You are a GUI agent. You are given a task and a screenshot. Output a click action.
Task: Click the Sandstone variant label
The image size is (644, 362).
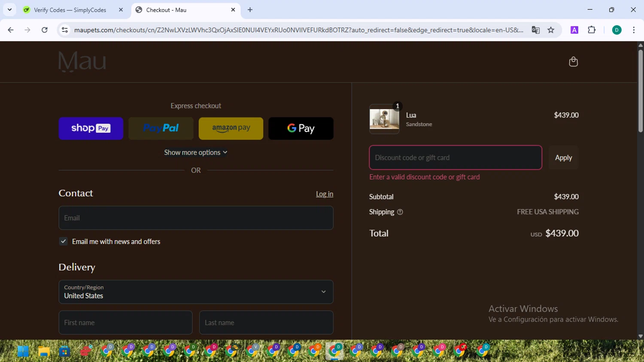click(x=419, y=125)
